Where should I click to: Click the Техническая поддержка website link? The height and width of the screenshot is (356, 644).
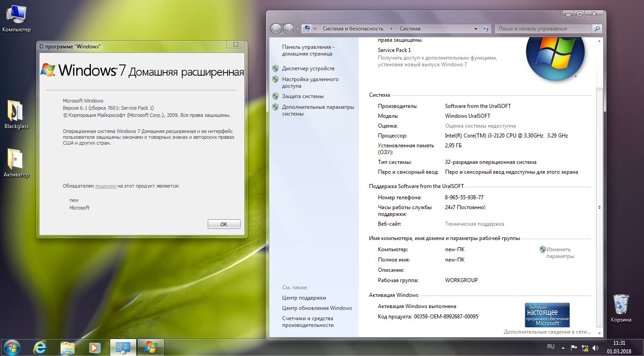(475, 224)
